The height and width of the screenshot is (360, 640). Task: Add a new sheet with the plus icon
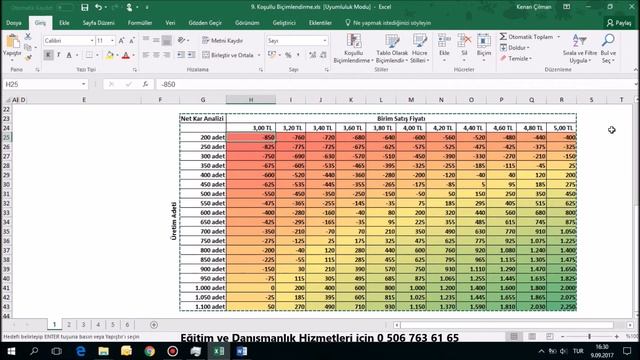point(154,325)
